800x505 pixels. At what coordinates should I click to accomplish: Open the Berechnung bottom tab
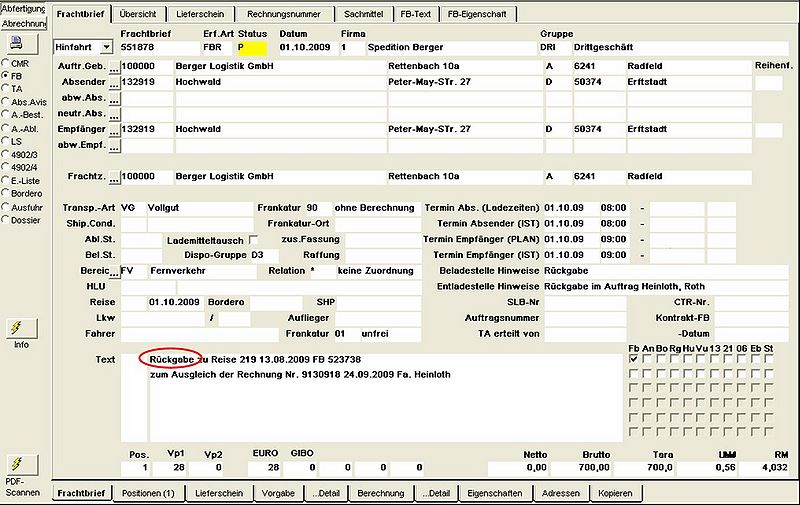(381, 493)
